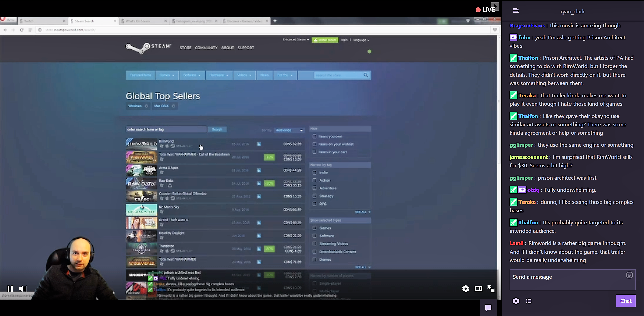Mute the stream volume speaker icon
644x316 pixels.
22,288
